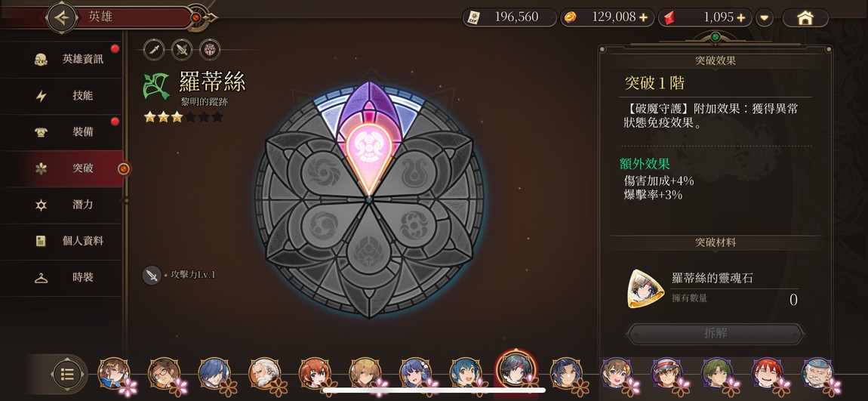Select the white-bearded old man hero portrait
This screenshot has height=401, width=868.
(x=265, y=372)
